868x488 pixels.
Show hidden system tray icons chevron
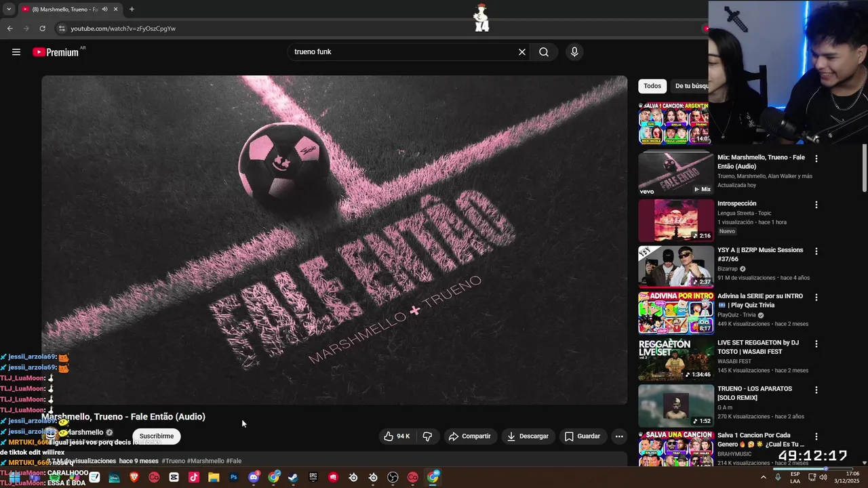click(763, 477)
